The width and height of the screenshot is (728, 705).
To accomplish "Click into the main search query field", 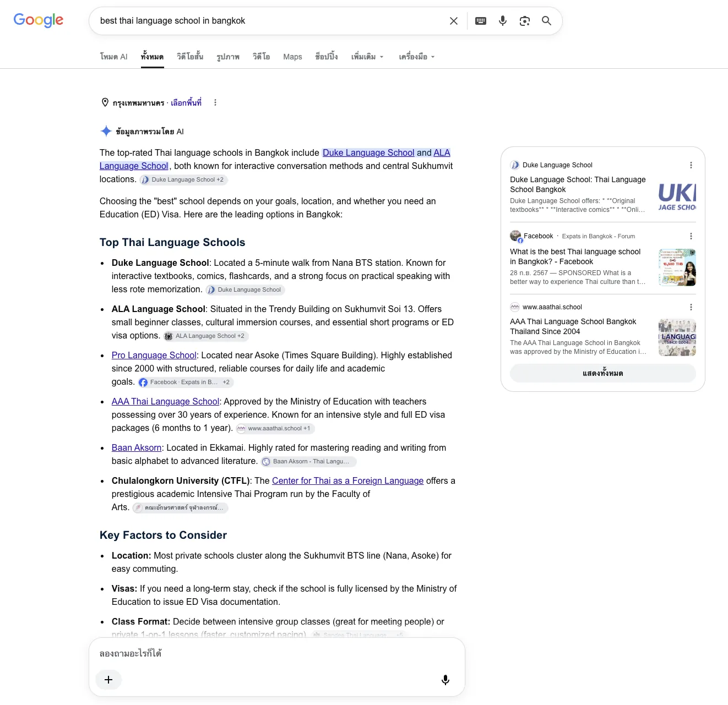I will [x=270, y=21].
